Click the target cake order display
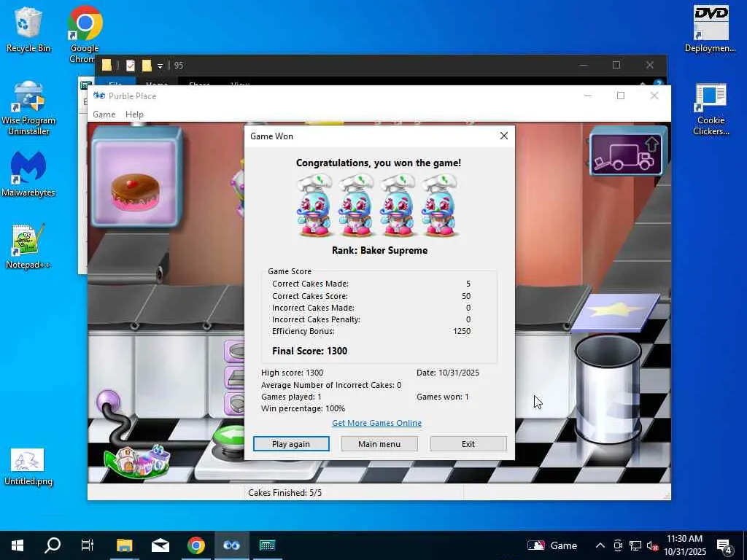 [x=136, y=177]
